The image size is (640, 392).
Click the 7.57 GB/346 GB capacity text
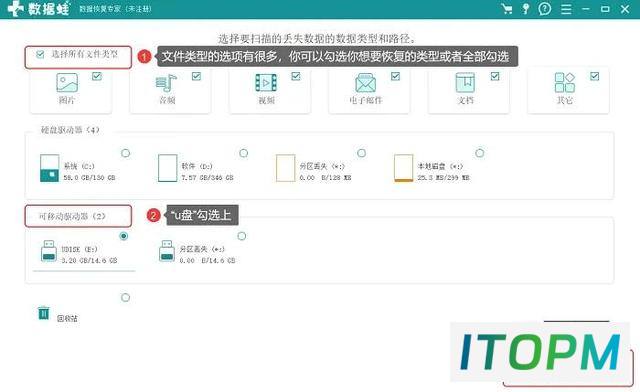coord(207,178)
